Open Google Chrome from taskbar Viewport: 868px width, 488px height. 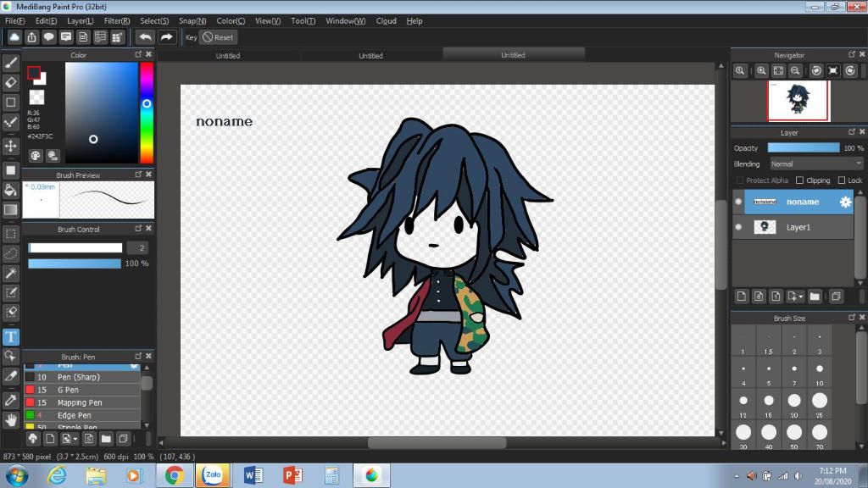pos(174,475)
